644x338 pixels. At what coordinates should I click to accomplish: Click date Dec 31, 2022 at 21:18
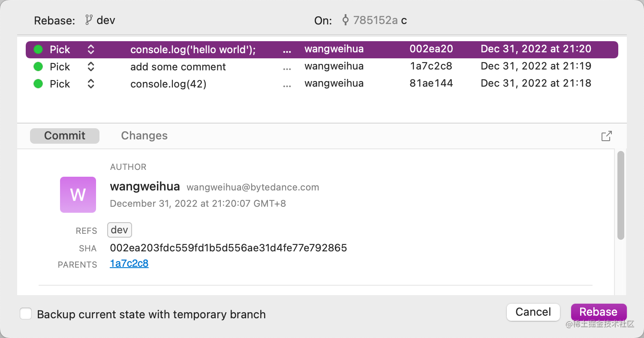(x=536, y=83)
